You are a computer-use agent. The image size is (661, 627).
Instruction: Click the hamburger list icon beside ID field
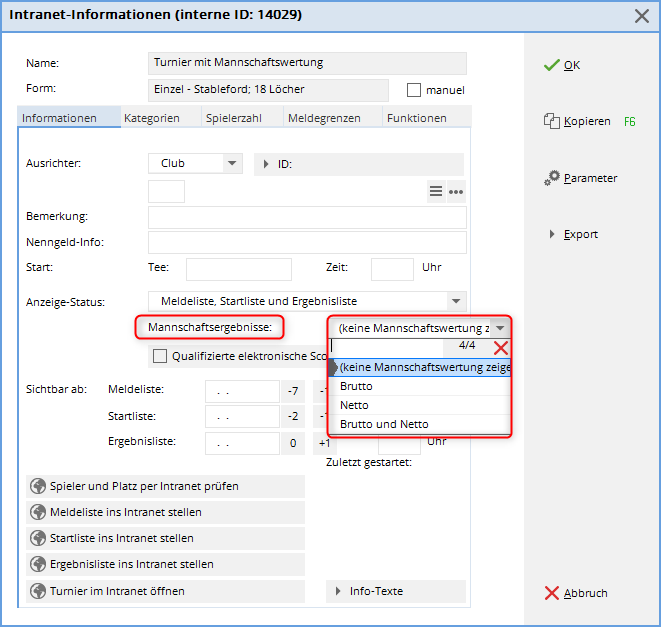coord(435,192)
